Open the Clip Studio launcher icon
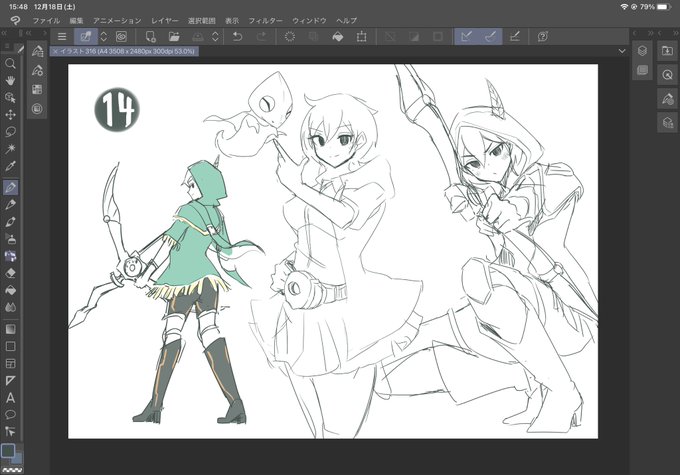Screen dimensions: 680x475 [121, 36]
